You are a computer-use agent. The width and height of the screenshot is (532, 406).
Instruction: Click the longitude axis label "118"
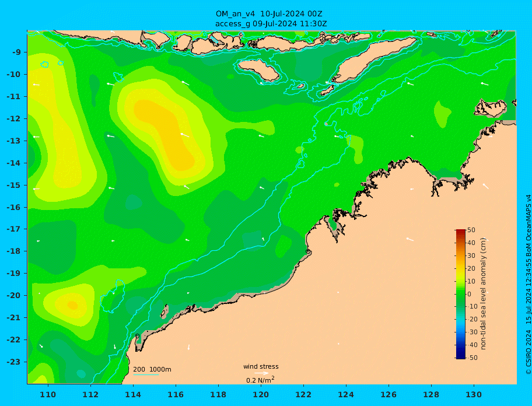tap(218, 394)
